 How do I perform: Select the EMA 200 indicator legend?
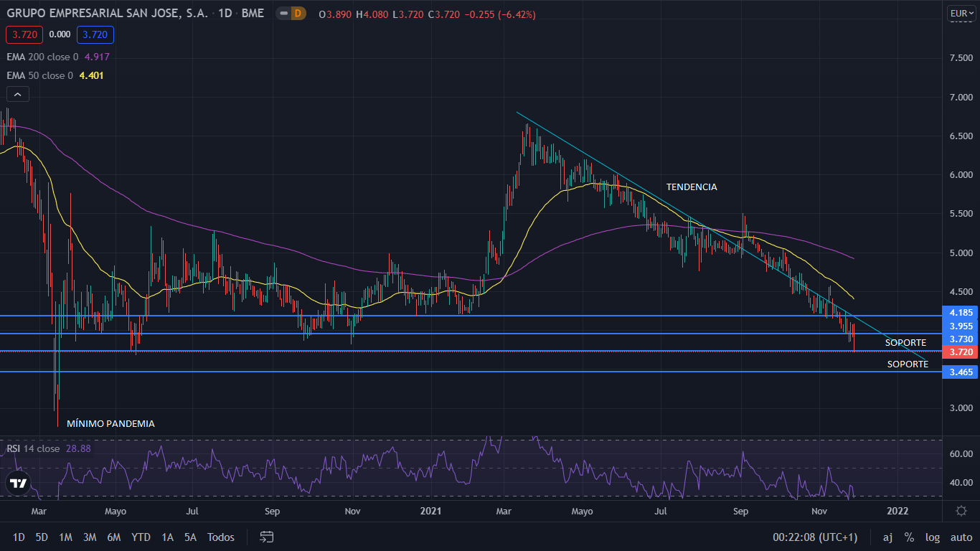pos(43,57)
